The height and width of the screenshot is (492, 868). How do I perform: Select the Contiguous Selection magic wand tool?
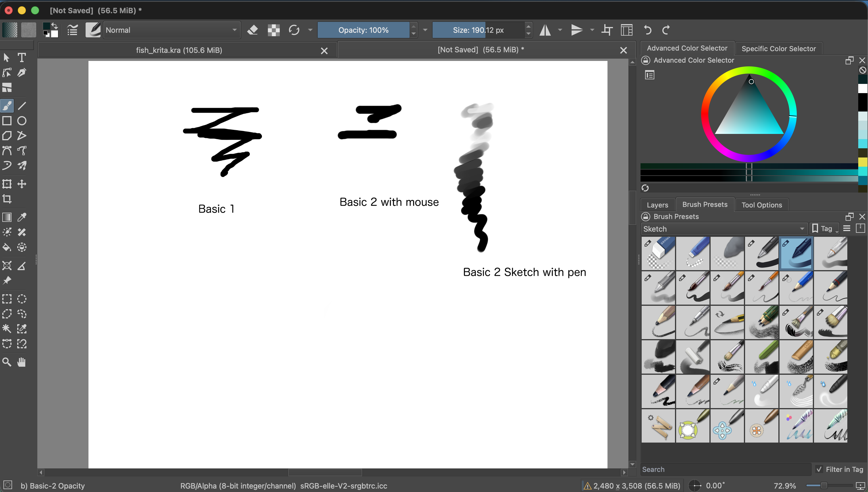point(7,328)
